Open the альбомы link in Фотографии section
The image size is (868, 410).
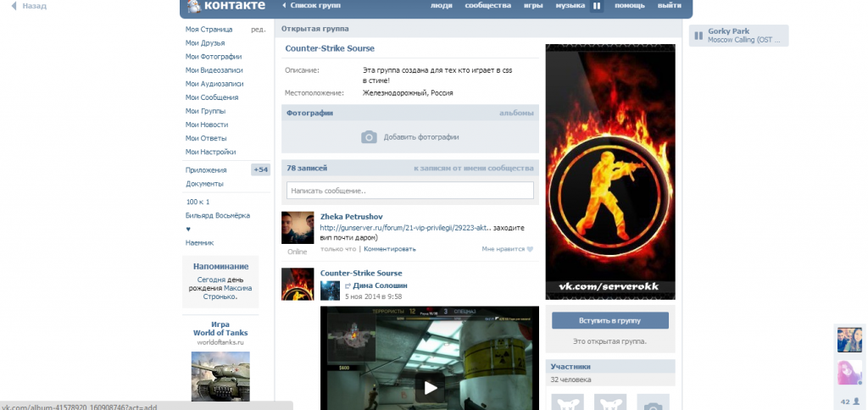pos(515,113)
